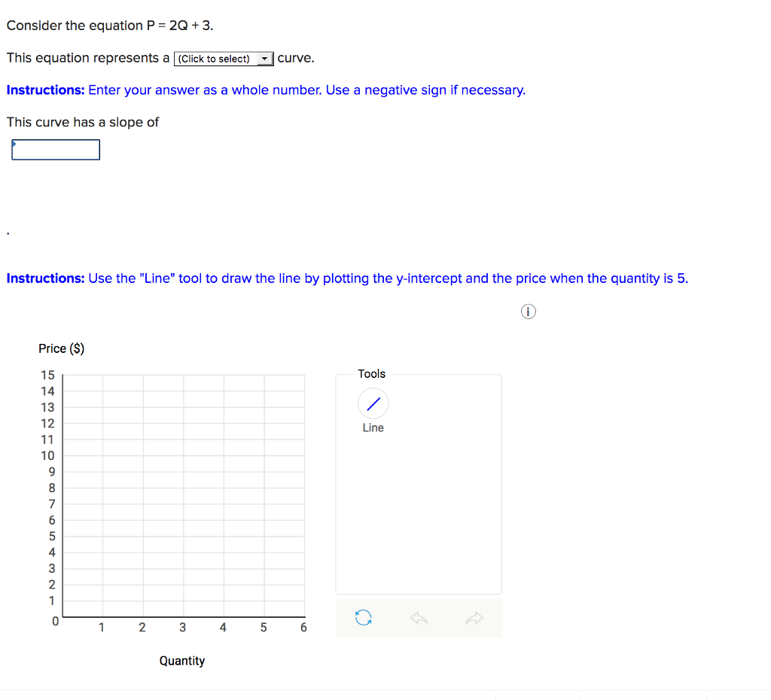Plot a point at the graph's y-intercept
771x700 pixels.
pos(63,569)
